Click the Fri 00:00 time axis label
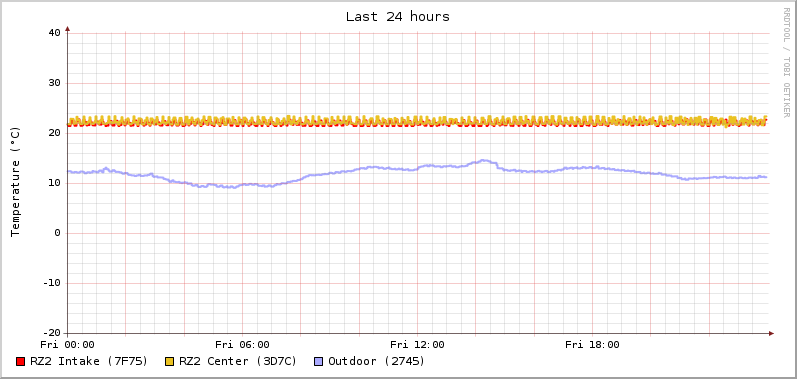Image resolution: width=797 pixels, height=379 pixels. tap(68, 345)
